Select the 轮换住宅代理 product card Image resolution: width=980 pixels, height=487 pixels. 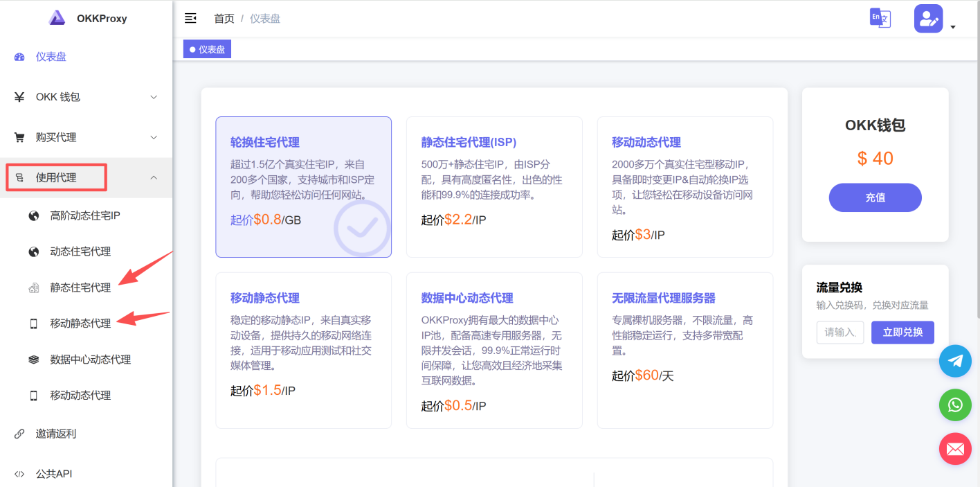coord(303,187)
